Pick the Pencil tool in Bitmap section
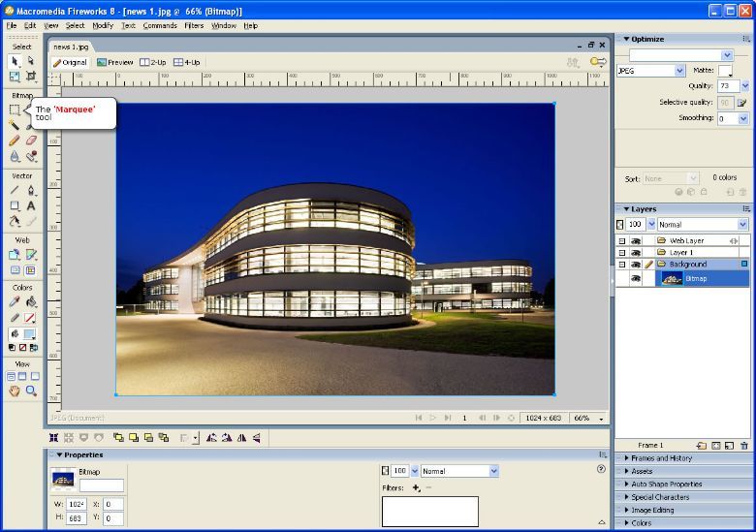 (x=15, y=141)
